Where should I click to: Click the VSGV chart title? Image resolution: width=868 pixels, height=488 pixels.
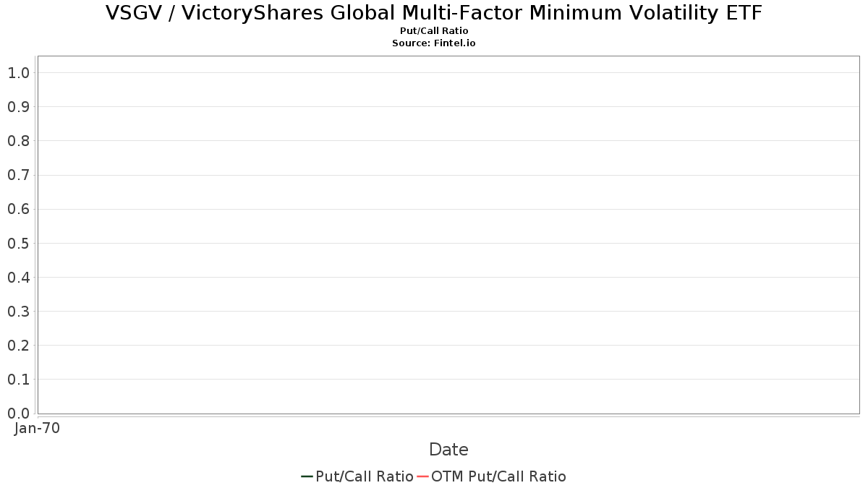(x=434, y=13)
